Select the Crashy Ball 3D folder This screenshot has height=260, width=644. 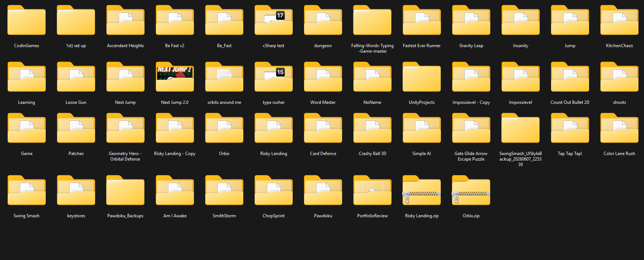pos(372,128)
